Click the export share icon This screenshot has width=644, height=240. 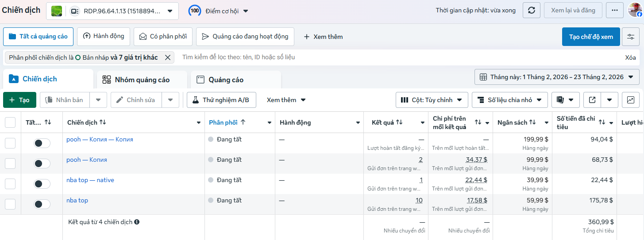coord(592,100)
